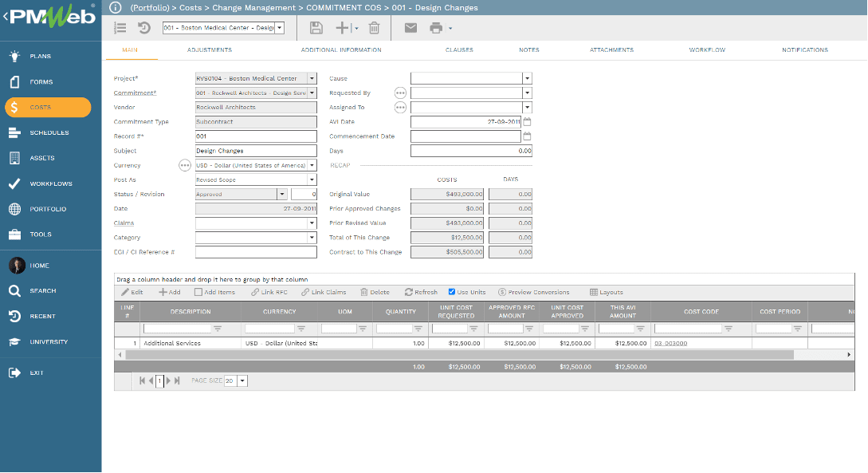Screen dimensions: 868x473
Task: Open the Workflow tab
Action: tap(707, 49)
